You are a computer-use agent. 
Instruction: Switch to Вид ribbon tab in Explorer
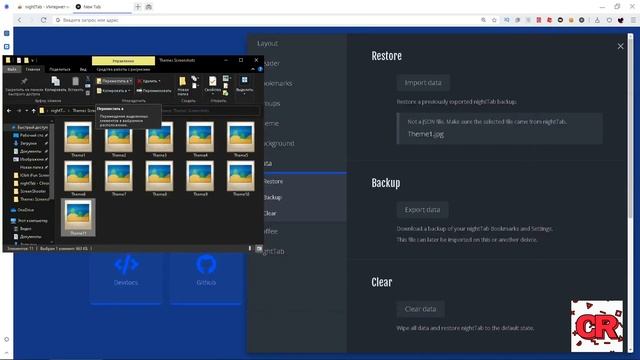click(x=83, y=69)
